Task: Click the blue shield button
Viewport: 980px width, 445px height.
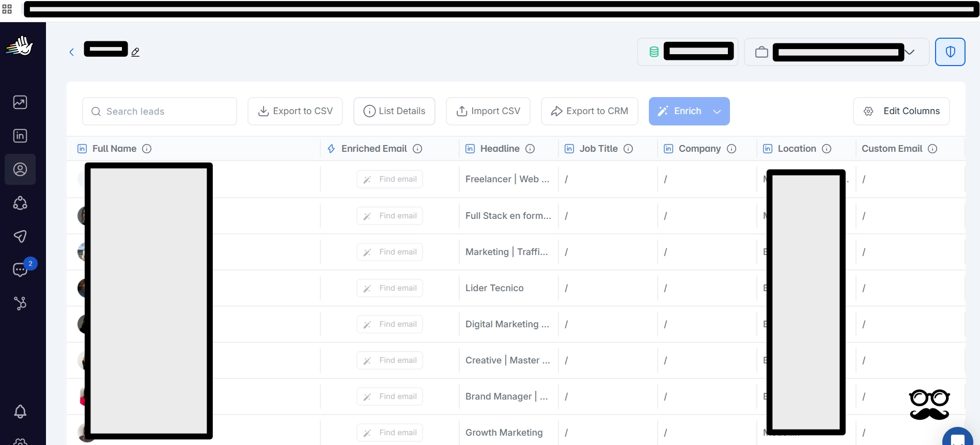Action: point(950,52)
